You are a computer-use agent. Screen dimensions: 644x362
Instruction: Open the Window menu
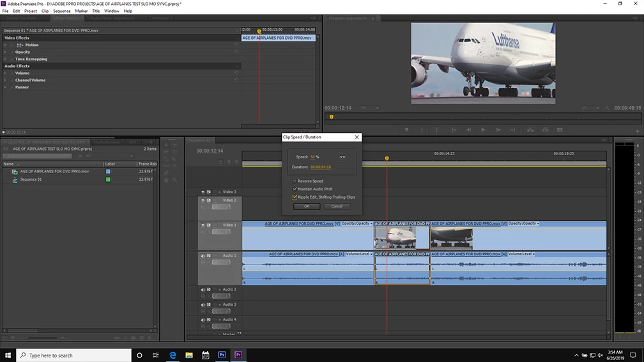pyautogui.click(x=111, y=11)
